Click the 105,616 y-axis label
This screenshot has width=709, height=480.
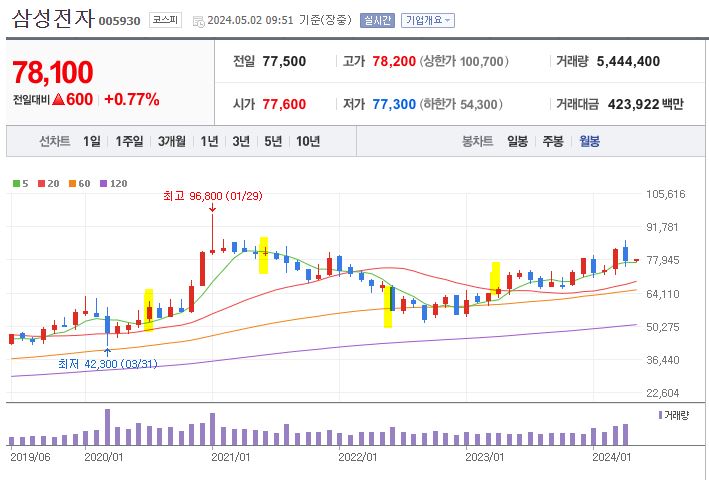(666, 194)
